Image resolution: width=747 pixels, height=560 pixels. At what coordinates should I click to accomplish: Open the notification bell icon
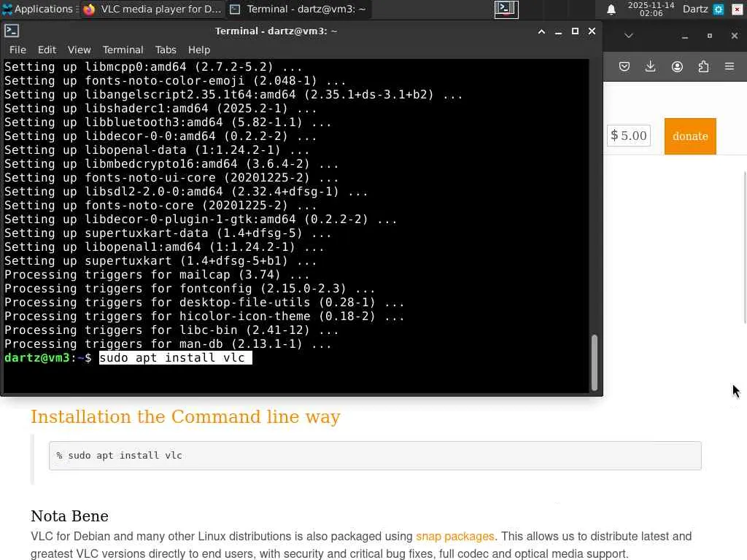tap(611, 9)
